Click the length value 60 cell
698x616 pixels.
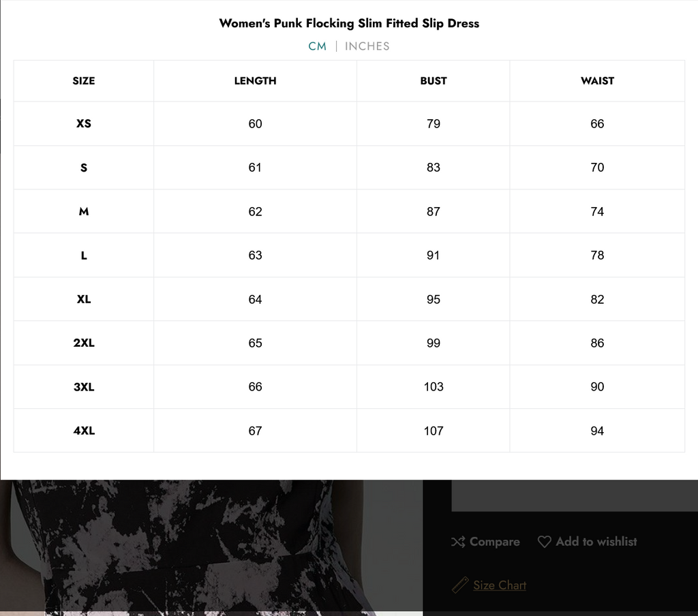point(255,124)
